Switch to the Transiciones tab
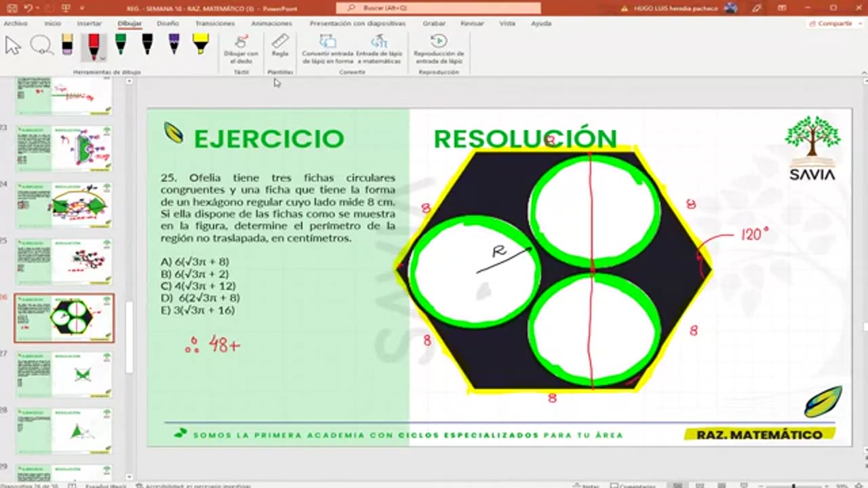Screen dimensions: 868x488 pos(215,23)
